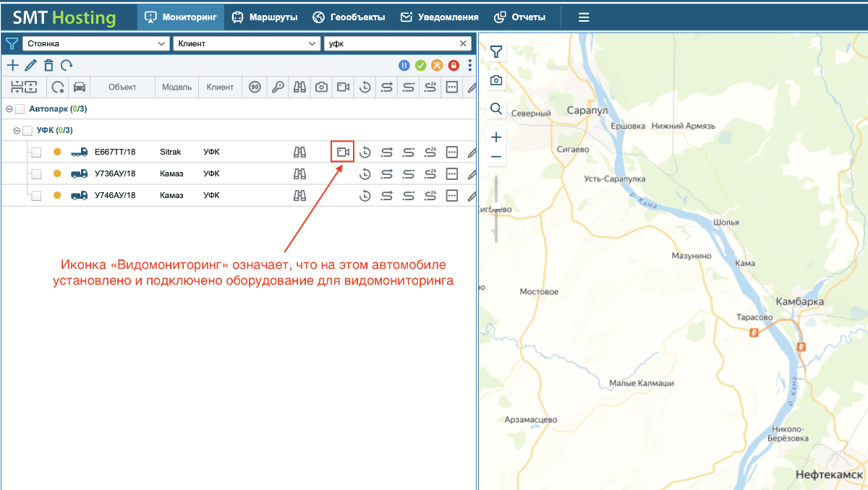The height and width of the screenshot is (490, 868).
Task: Sort by the Клиент column header
Action: 220,87
